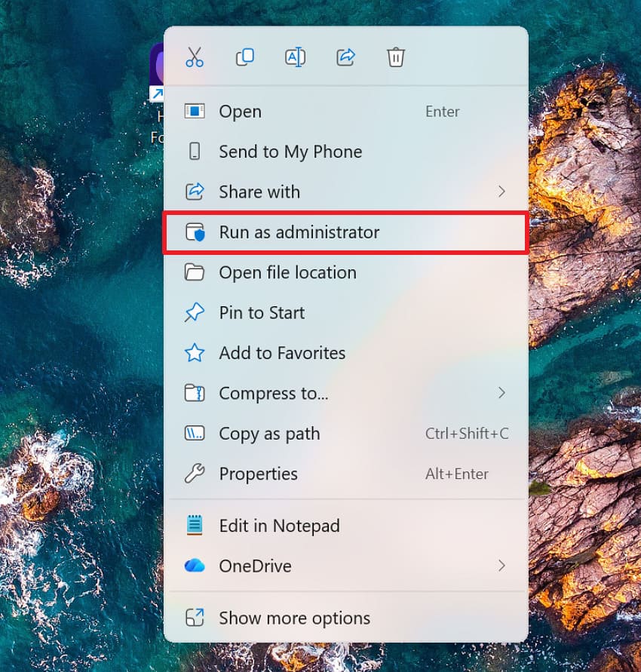Click the Cut icon at menu top
641x672 pixels.
click(194, 57)
